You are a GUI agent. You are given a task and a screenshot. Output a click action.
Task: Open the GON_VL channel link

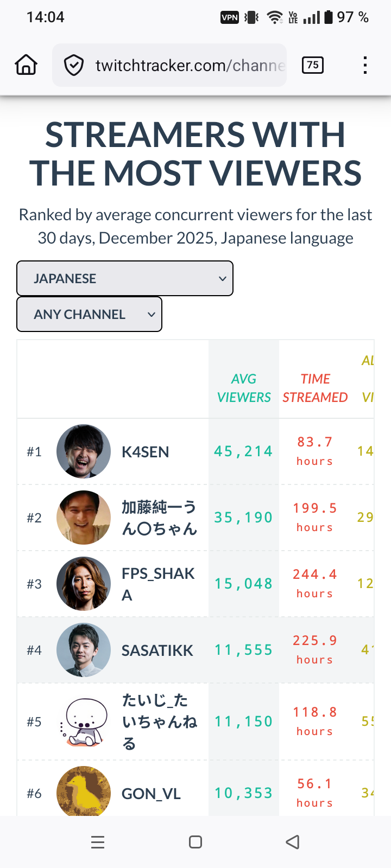tap(151, 794)
